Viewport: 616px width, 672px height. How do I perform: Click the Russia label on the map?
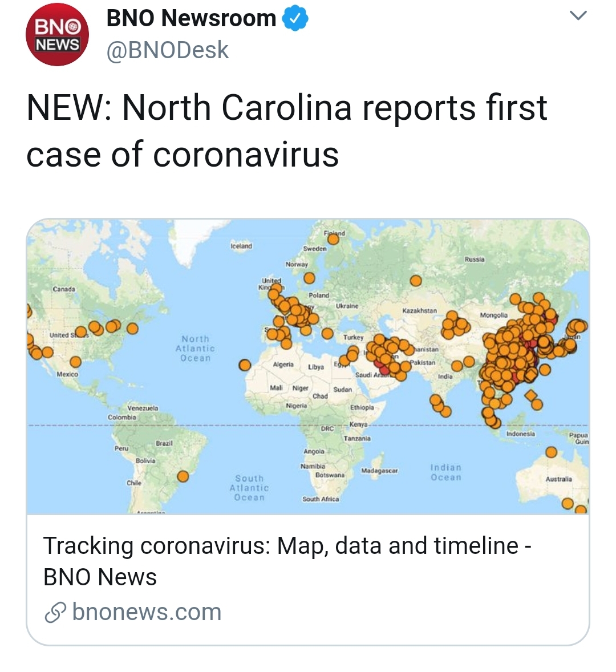(x=474, y=260)
